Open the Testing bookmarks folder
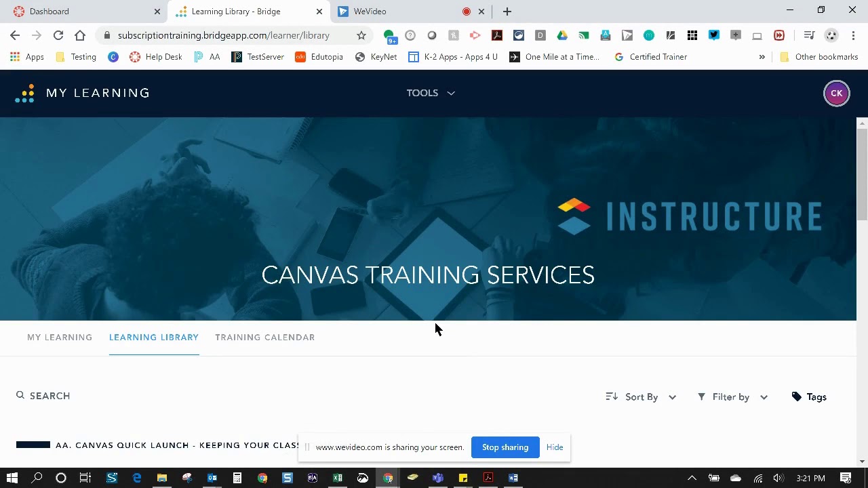The width and height of the screenshot is (868, 488). point(76,57)
